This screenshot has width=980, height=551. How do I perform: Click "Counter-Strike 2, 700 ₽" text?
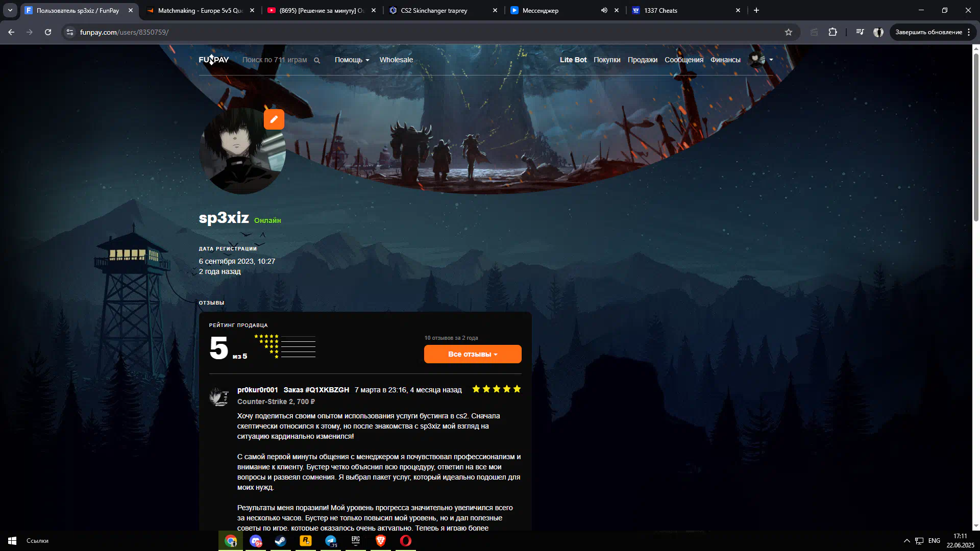tap(276, 402)
